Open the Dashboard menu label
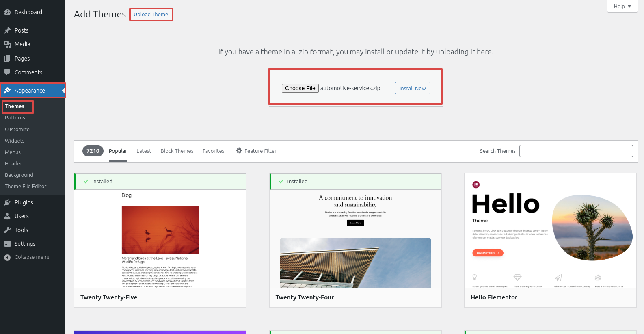 click(x=28, y=12)
